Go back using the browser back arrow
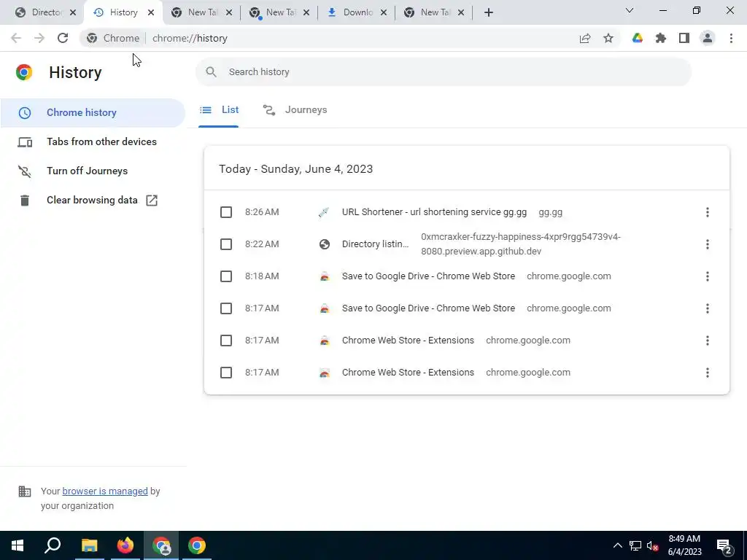 click(16, 38)
